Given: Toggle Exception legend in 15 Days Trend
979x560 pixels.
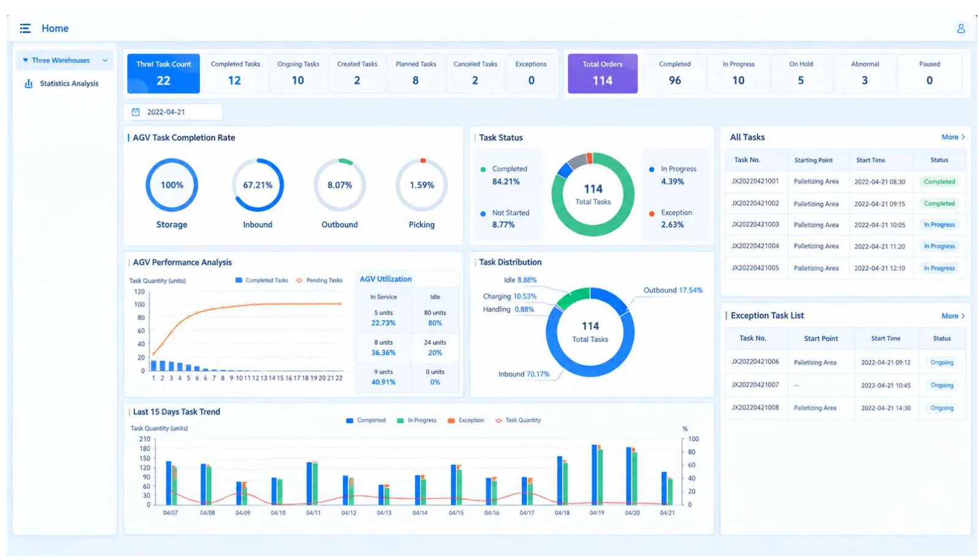Looking at the screenshot, I should click(x=466, y=420).
